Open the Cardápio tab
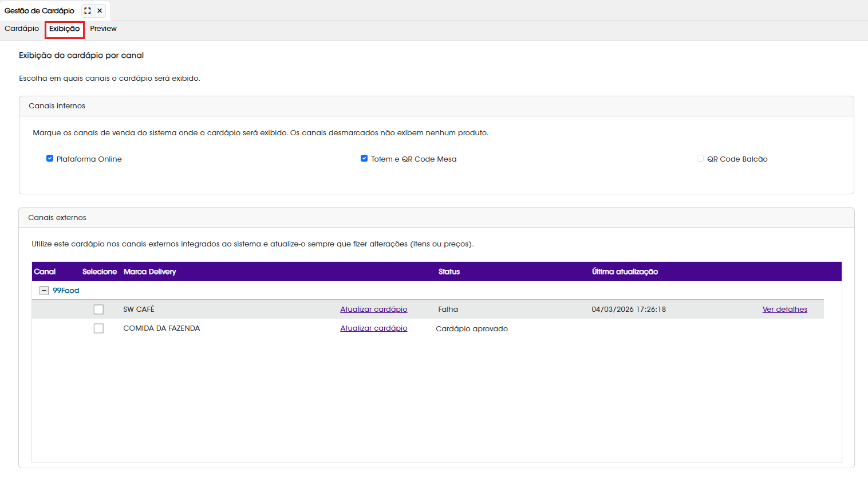Screen dimensions: 868x482 pyautogui.click(x=22, y=29)
